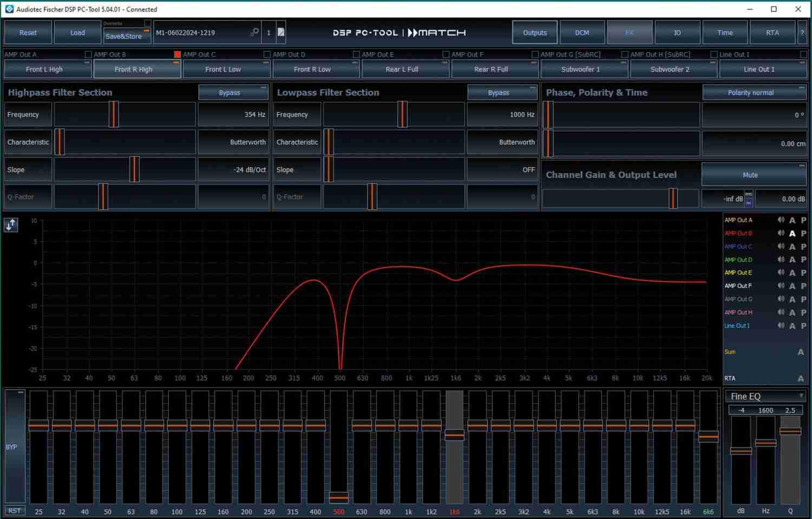Tick the AMP Out D checkbox
Image resolution: width=812 pixels, height=519 pixels.
coord(356,54)
